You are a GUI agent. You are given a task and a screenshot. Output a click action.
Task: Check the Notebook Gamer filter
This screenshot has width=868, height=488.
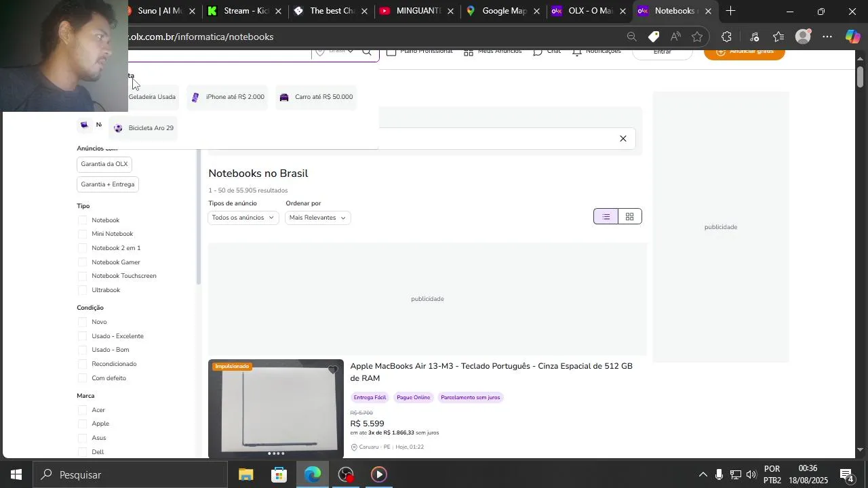(x=83, y=262)
